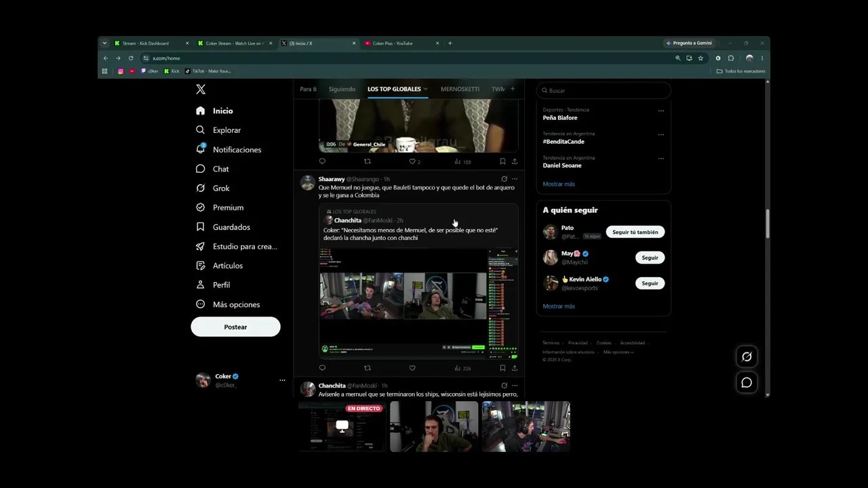Click Grok icon on Shaarawy post
868x488 pixels.
pos(504,179)
